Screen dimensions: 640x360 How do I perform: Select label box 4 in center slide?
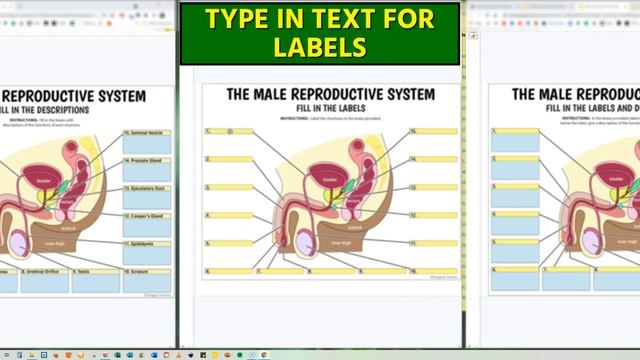229,215
